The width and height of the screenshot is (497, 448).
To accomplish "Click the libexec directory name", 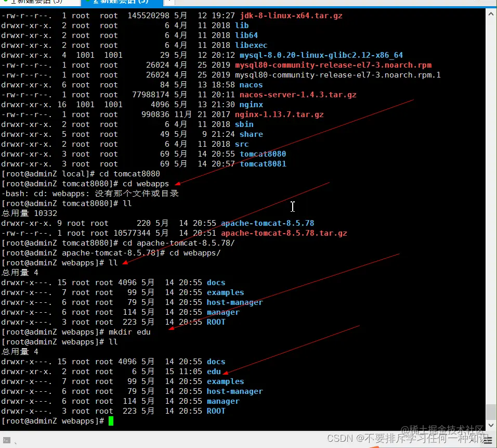I will [x=251, y=45].
